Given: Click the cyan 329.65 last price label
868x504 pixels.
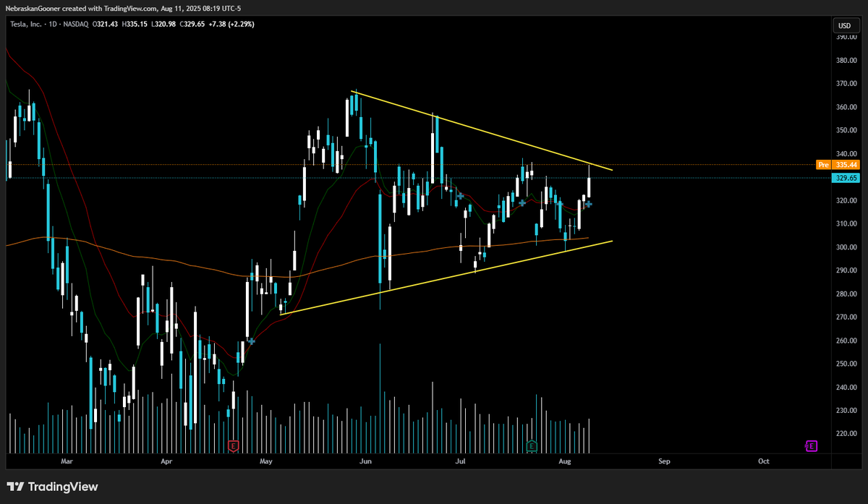Looking at the screenshot, I should 845,177.
